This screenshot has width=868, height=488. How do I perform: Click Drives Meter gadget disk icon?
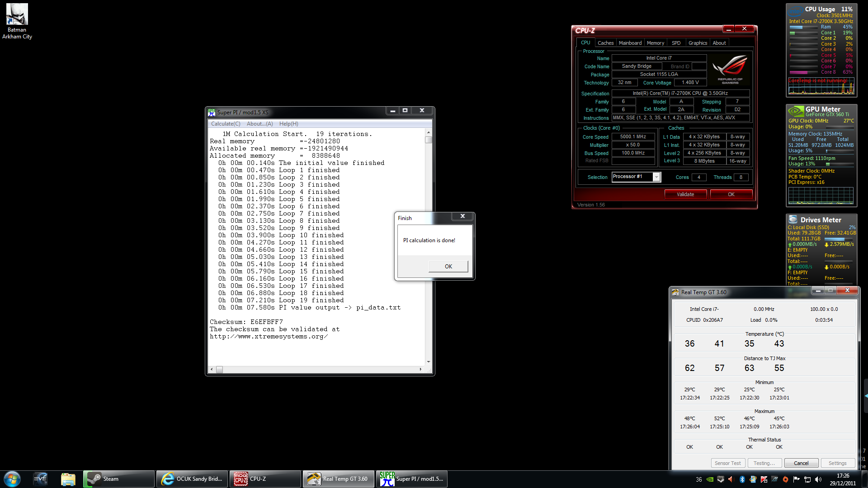[793, 220]
